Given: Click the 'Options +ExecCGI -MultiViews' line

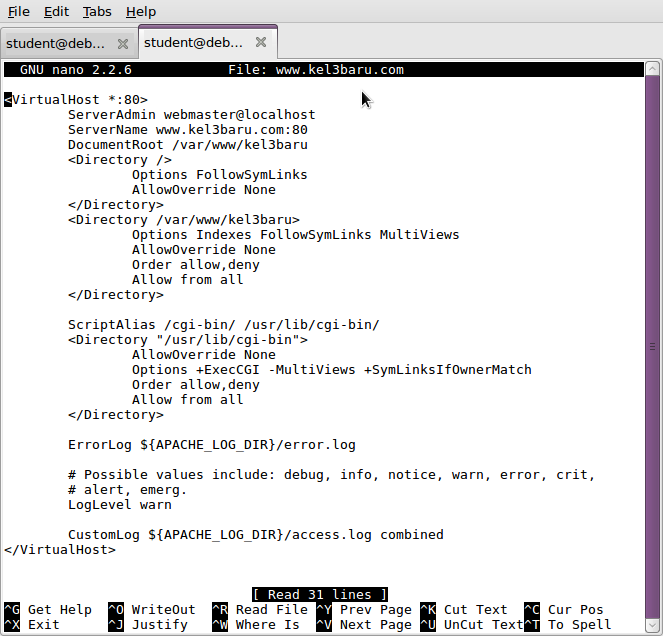Looking at the screenshot, I should 332,370.
